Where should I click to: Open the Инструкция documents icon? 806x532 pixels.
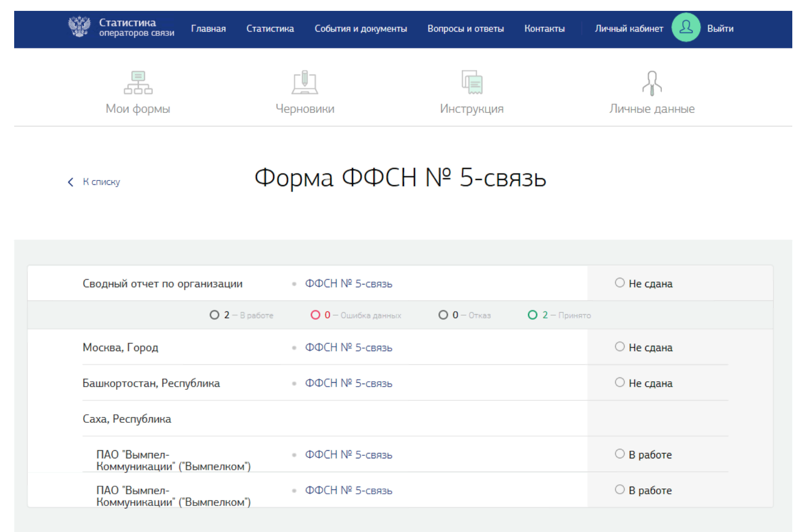472,83
